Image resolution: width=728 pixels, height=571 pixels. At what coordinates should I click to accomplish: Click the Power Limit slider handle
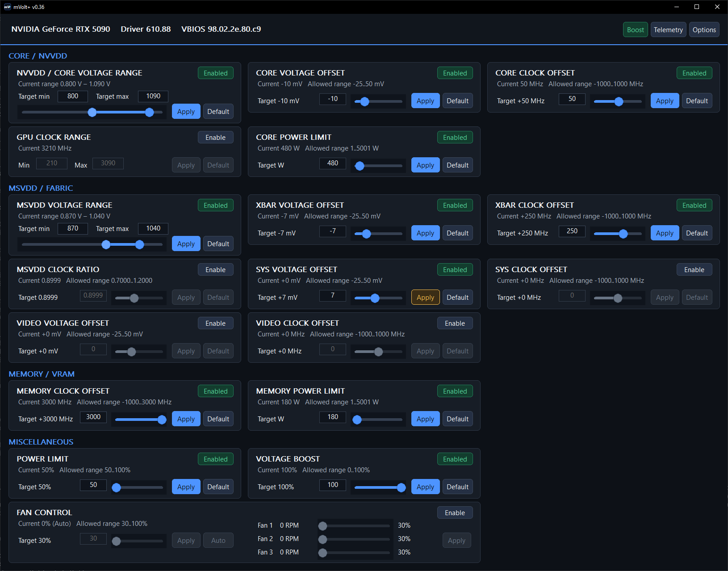(117, 487)
